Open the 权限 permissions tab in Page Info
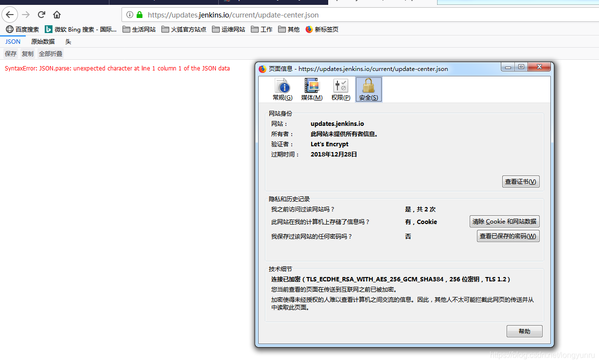The width and height of the screenshot is (599, 364). point(341,89)
